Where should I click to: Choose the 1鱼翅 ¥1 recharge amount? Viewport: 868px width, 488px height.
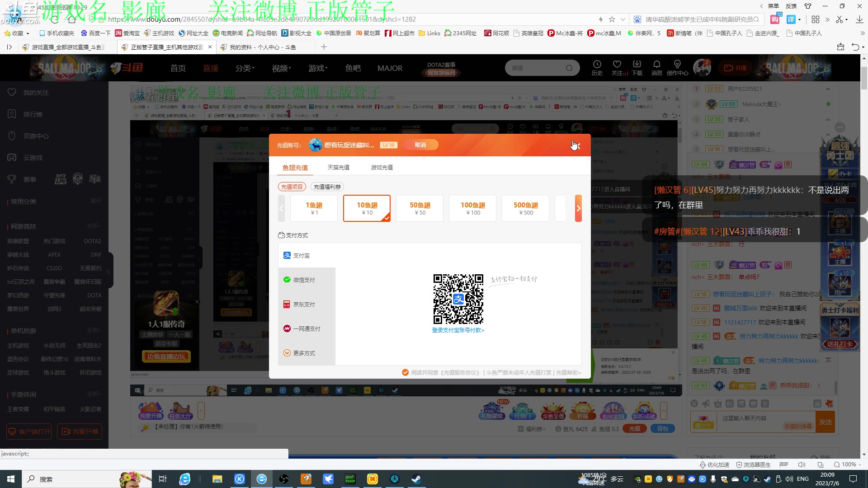pos(314,208)
